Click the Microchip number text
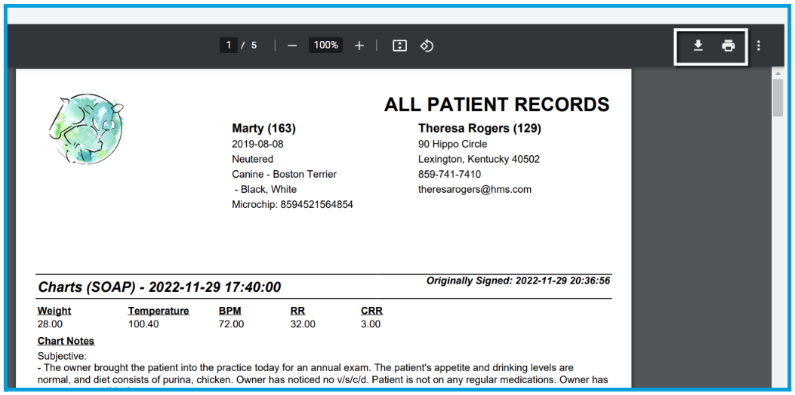Screen dimensions: 795x395 click(293, 205)
